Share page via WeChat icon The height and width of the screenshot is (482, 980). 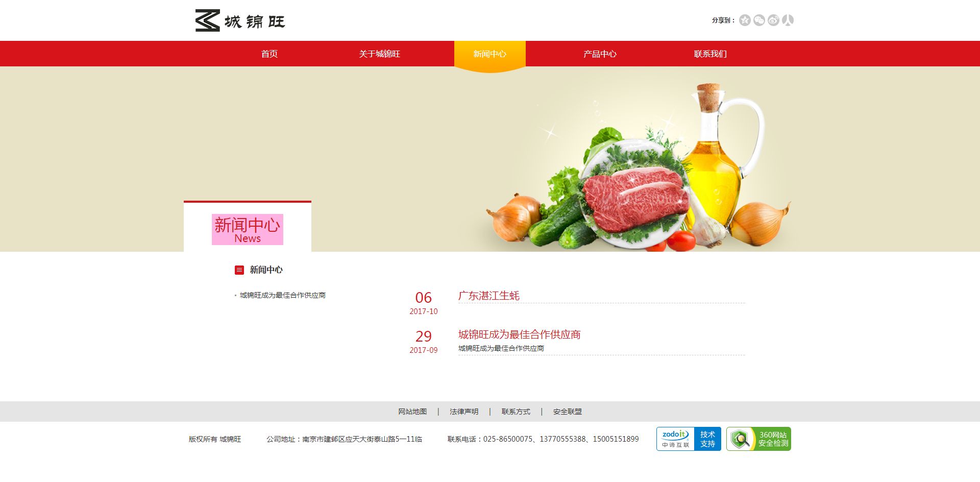(759, 20)
